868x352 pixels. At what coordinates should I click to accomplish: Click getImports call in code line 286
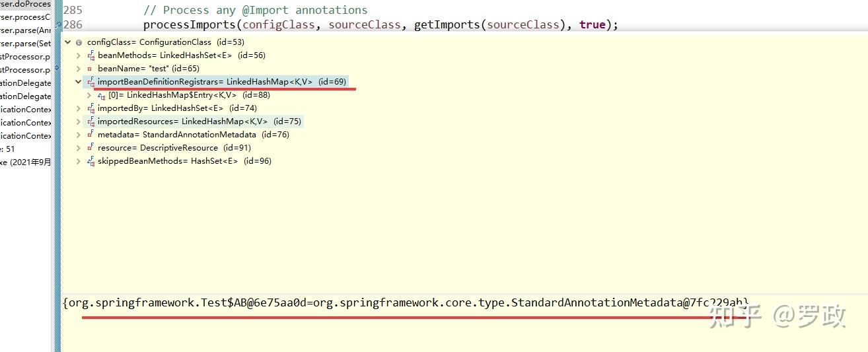coord(447,24)
